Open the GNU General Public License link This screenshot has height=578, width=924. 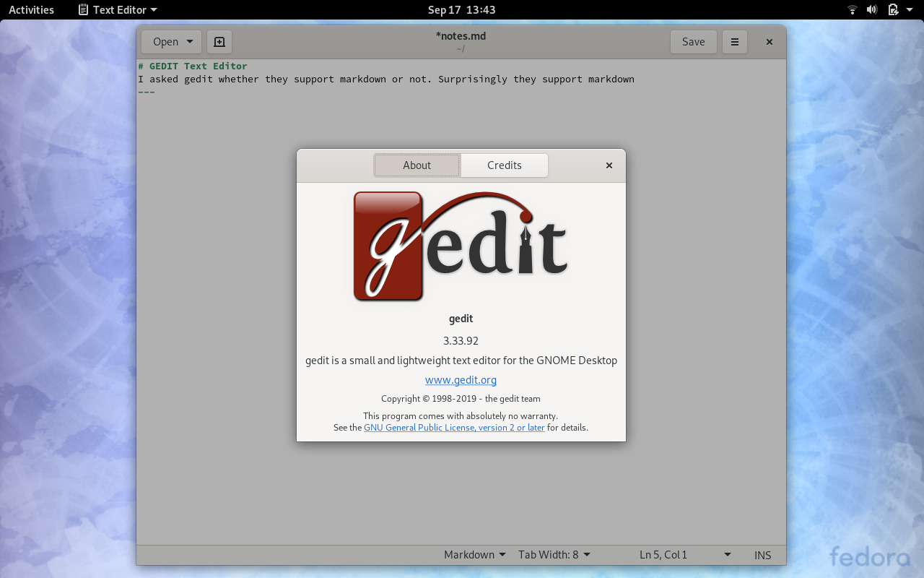coord(454,427)
